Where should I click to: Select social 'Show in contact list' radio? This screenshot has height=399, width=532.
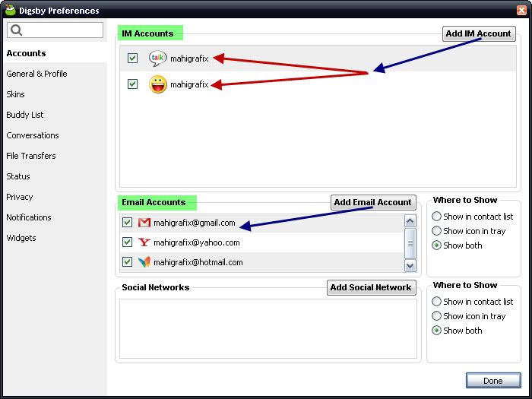tap(436, 301)
